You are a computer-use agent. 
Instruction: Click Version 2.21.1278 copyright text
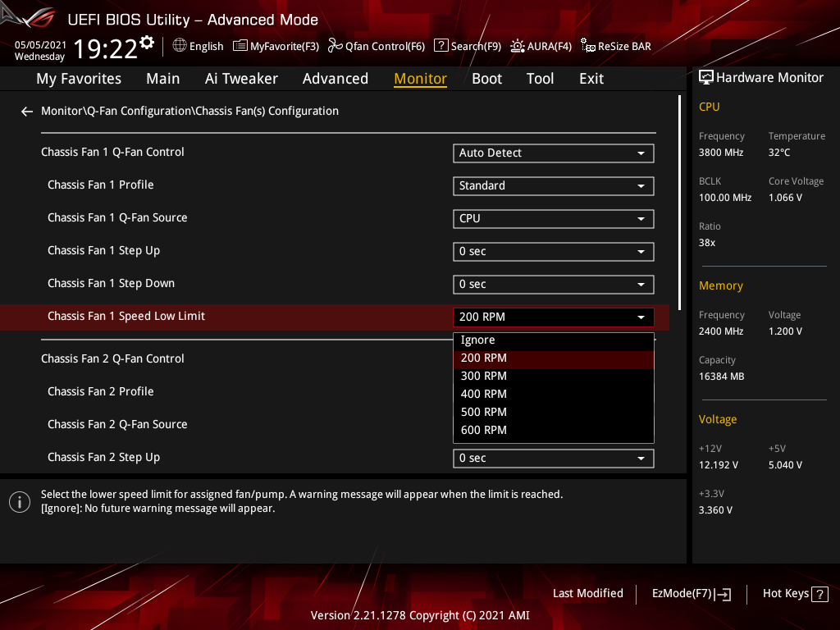420,615
